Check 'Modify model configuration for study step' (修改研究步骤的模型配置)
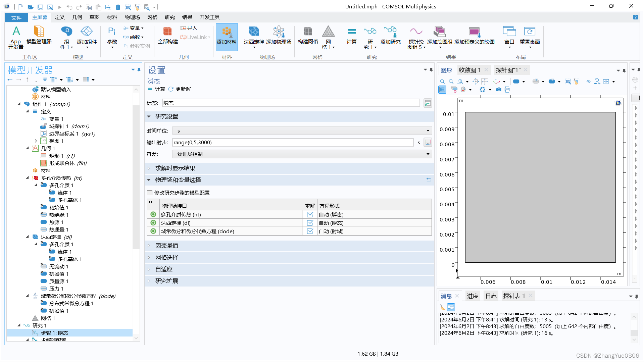The image size is (644, 362). [x=150, y=193]
